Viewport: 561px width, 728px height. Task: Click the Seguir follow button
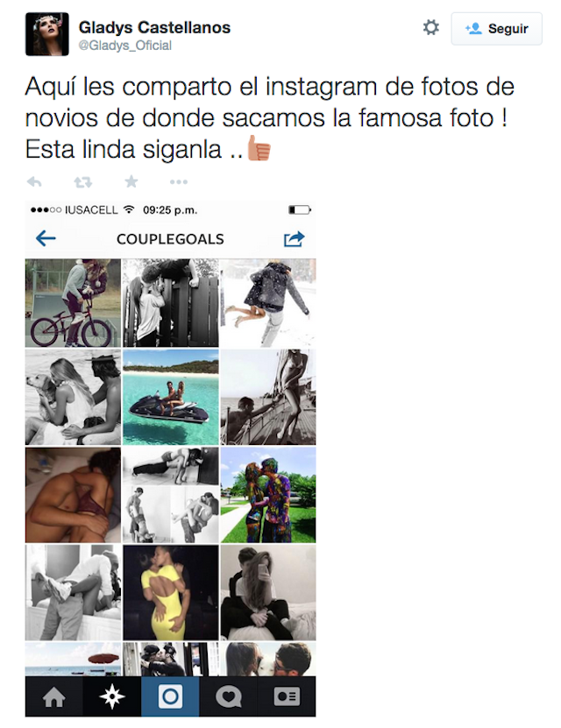coord(496,29)
